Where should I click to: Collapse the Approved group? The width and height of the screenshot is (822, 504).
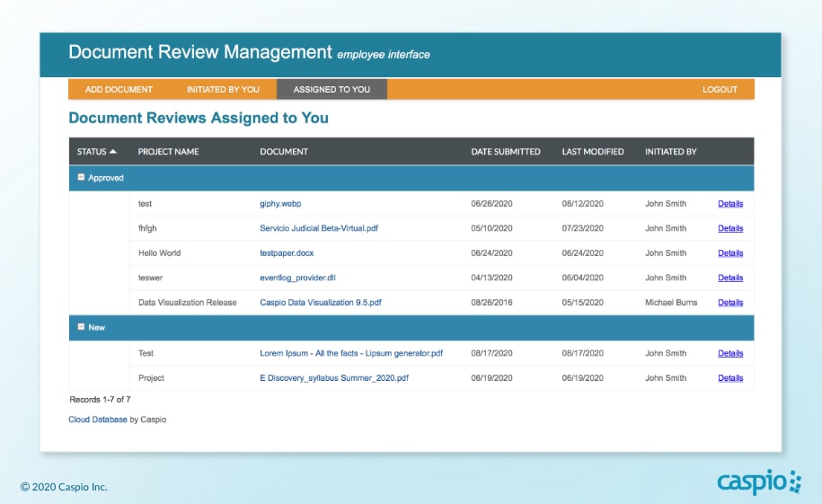coord(81,178)
